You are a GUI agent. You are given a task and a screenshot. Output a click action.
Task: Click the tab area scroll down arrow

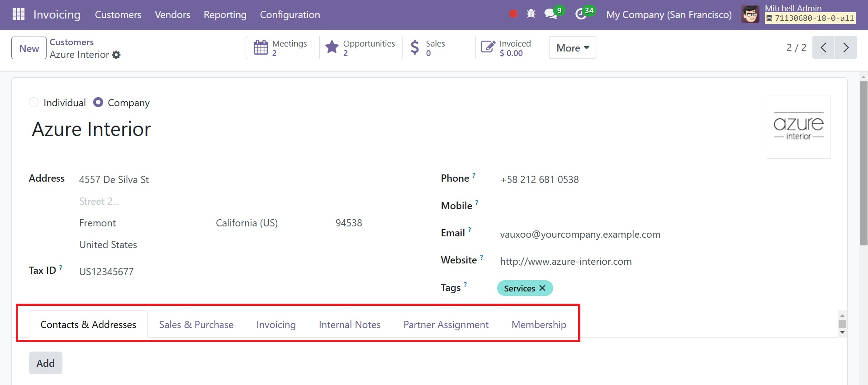[x=842, y=333]
